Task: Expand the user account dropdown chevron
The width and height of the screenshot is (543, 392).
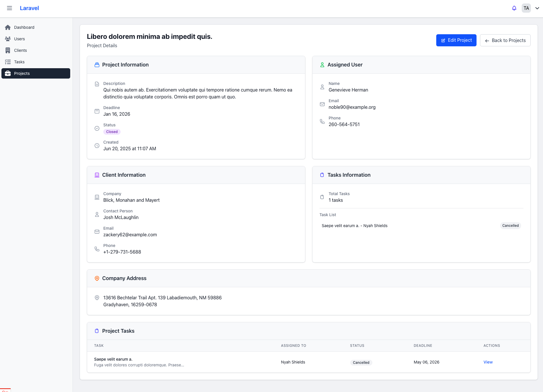Action: click(x=537, y=8)
